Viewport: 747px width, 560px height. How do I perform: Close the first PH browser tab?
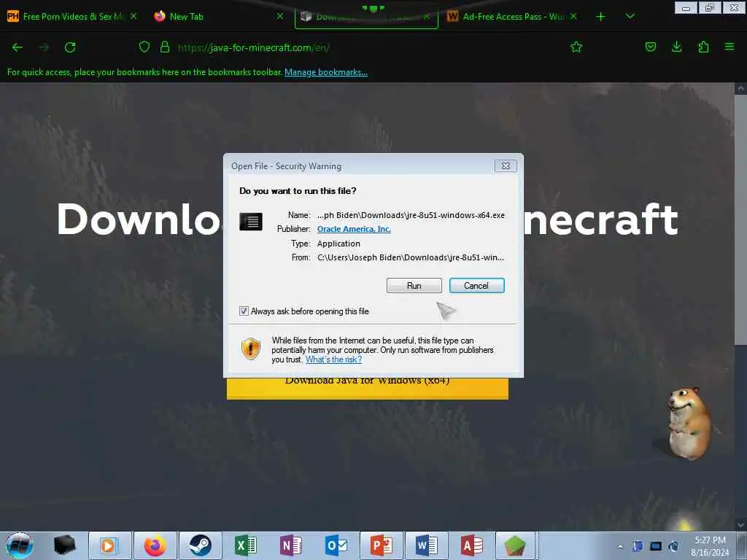[x=133, y=16]
